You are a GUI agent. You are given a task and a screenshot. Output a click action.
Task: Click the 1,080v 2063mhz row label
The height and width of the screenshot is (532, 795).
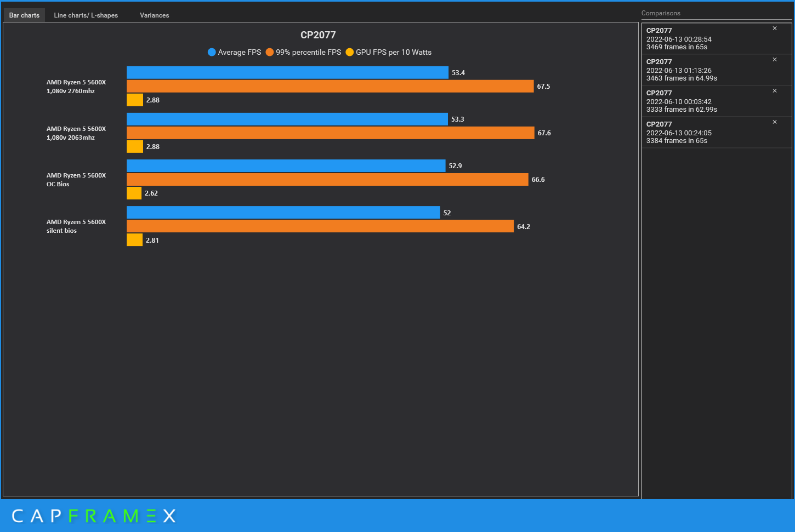click(x=76, y=133)
